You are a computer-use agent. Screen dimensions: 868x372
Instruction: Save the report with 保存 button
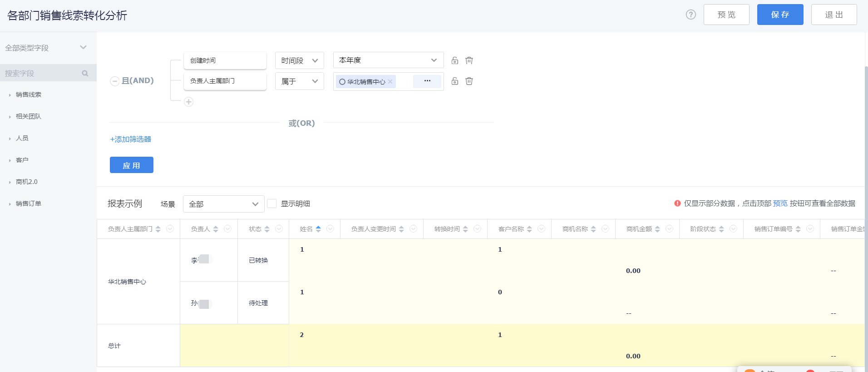click(x=780, y=15)
